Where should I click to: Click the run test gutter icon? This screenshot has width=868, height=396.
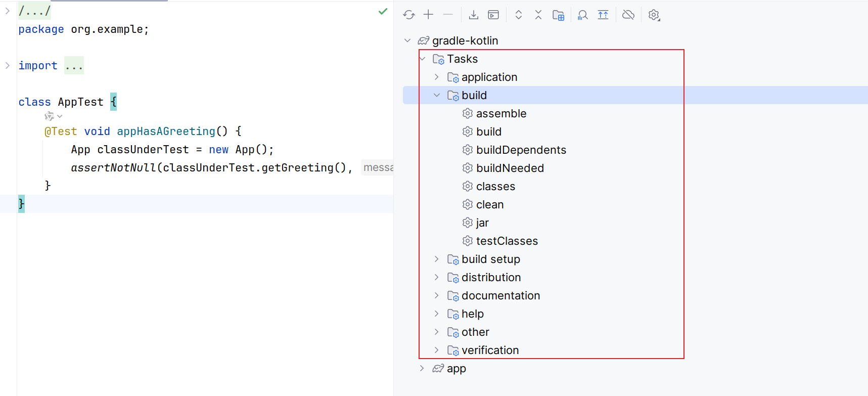[50, 116]
